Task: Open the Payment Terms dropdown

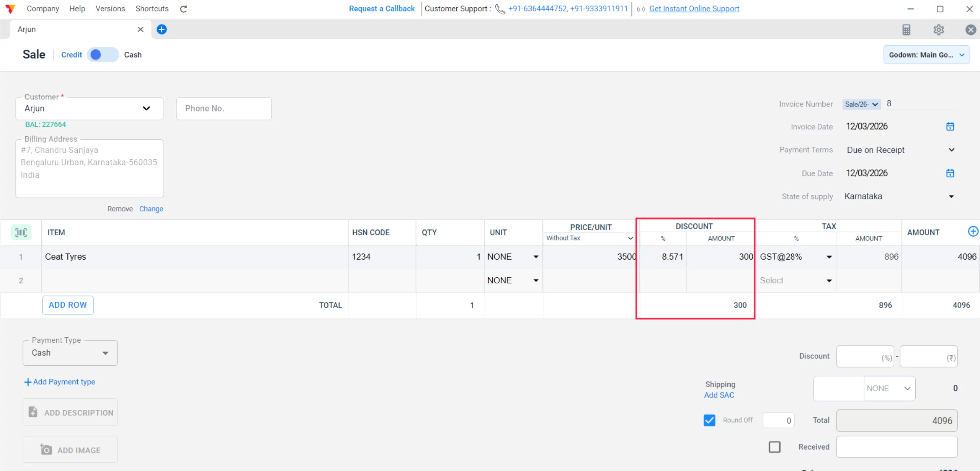Action: [x=952, y=150]
